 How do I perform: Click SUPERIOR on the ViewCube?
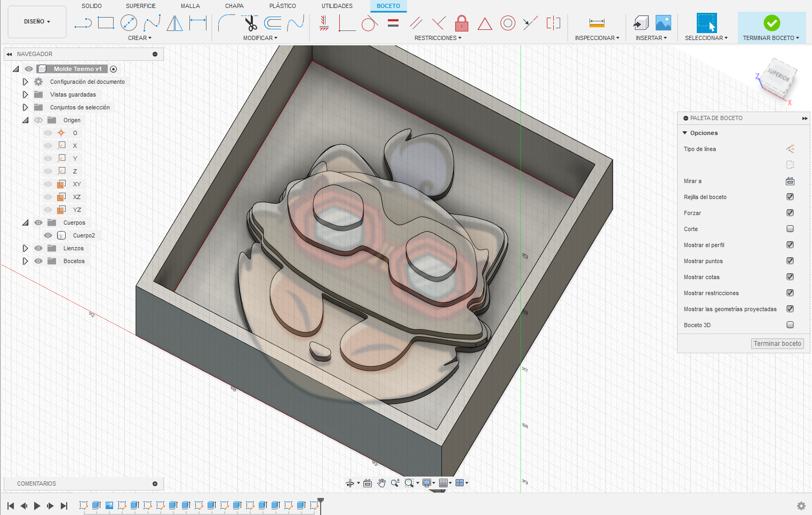[777, 73]
